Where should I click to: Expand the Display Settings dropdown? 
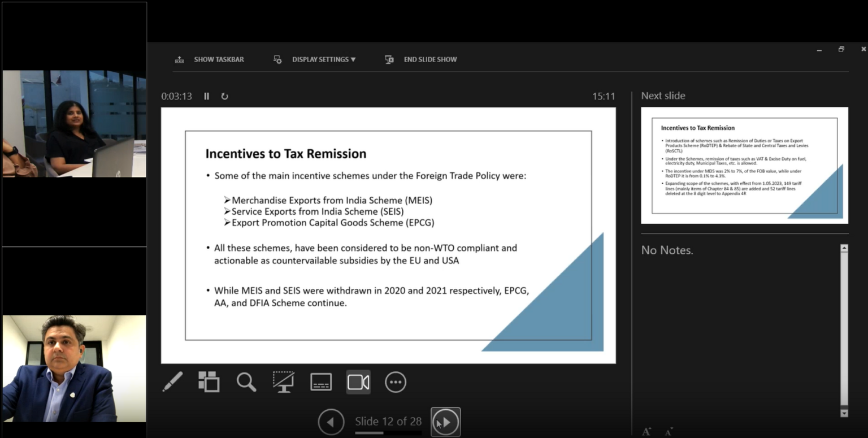(315, 59)
